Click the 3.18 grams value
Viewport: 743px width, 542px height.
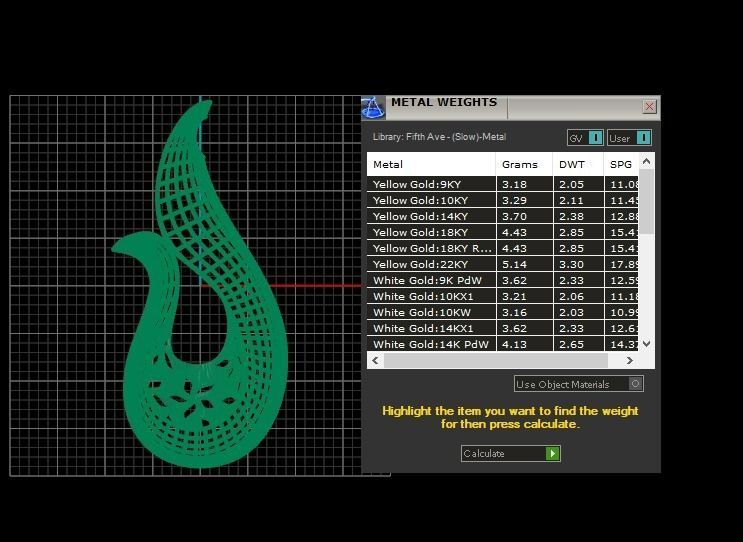(514, 184)
